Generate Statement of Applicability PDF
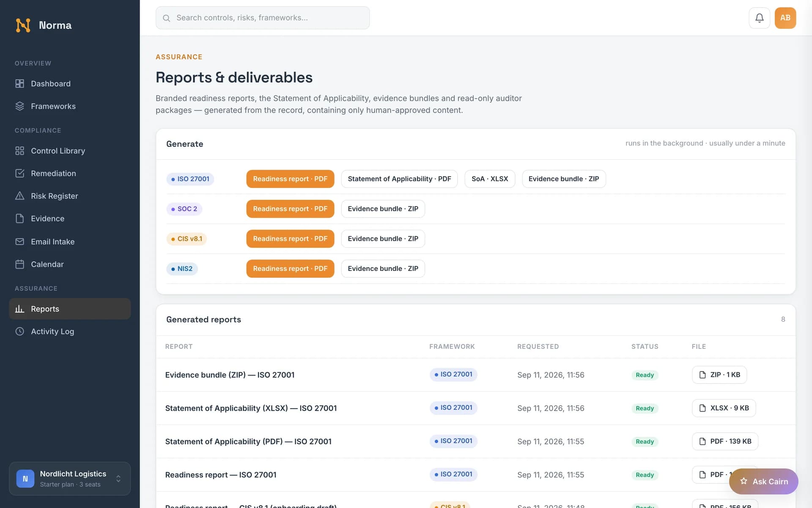 tap(399, 179)
